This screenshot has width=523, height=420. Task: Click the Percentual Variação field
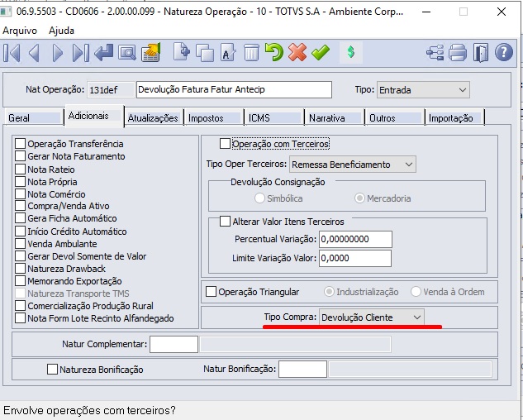pos(355,240)
